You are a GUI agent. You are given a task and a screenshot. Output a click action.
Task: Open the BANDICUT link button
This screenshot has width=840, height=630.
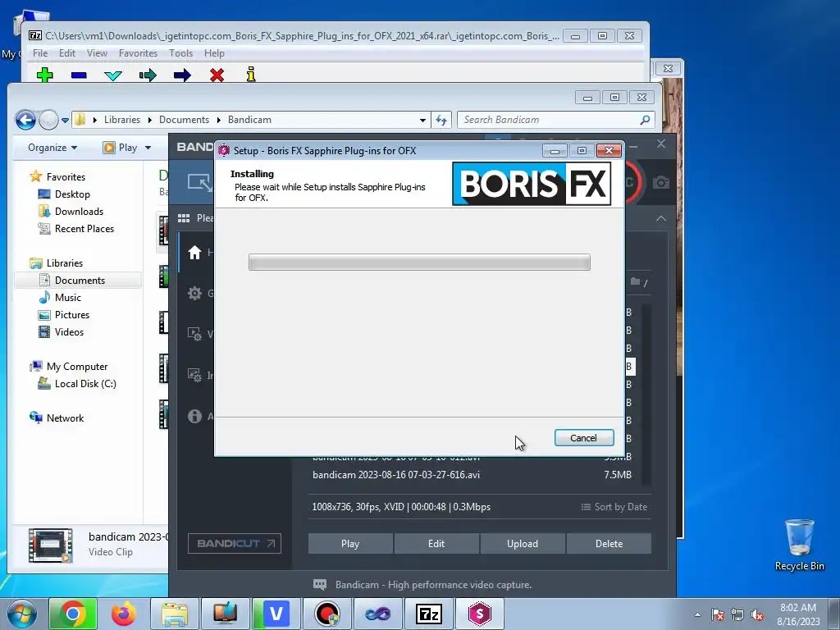234,543
